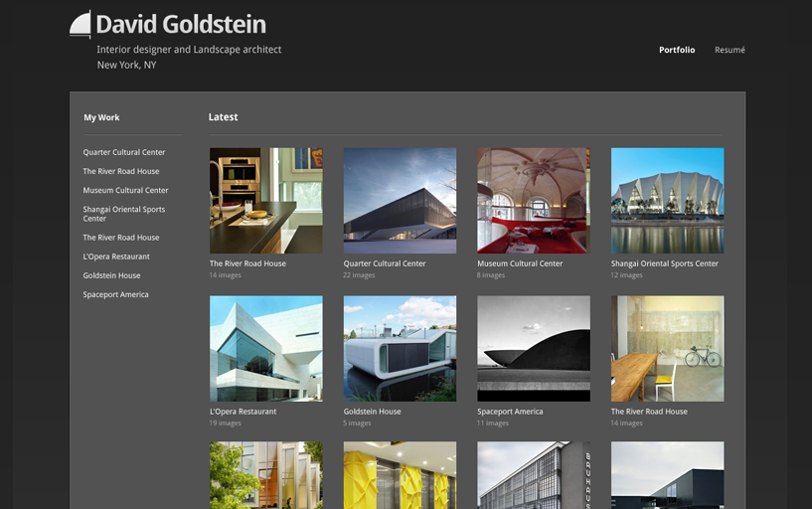Click the L'Opera Restaurant caption under its thumbnail

click(243, 412)
